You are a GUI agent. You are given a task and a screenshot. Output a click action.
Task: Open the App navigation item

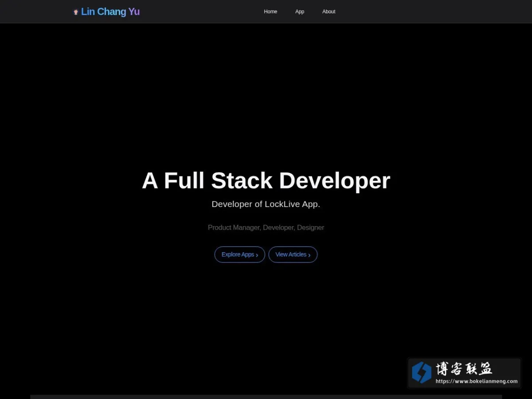[300, 12]
